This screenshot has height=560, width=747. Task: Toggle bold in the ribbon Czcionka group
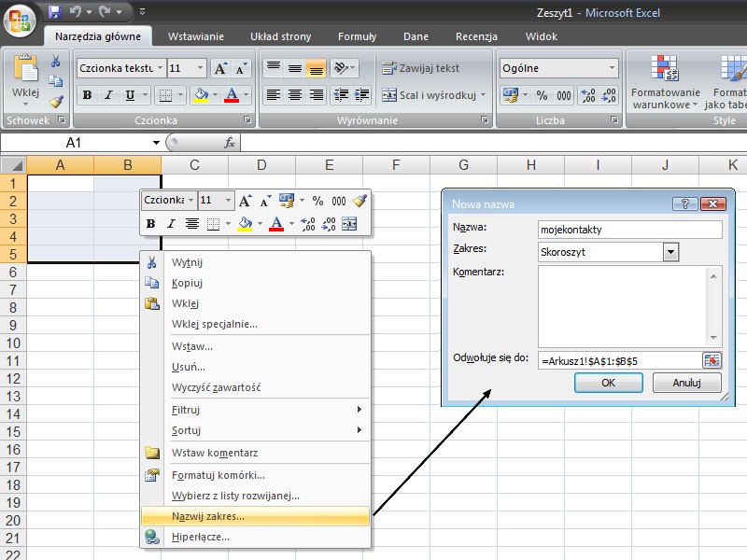(x=87, y=95)
